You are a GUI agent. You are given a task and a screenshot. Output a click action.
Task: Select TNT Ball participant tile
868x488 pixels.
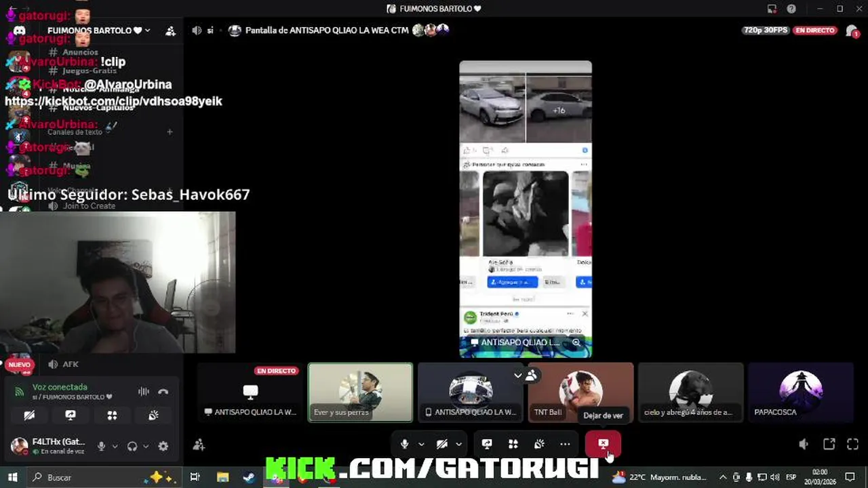coord(580,392)
